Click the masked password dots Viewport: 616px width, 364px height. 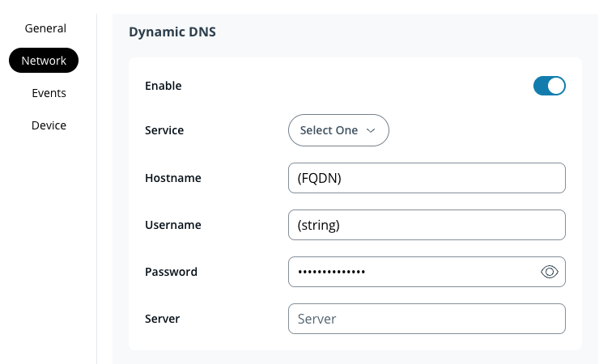point(332,272)
